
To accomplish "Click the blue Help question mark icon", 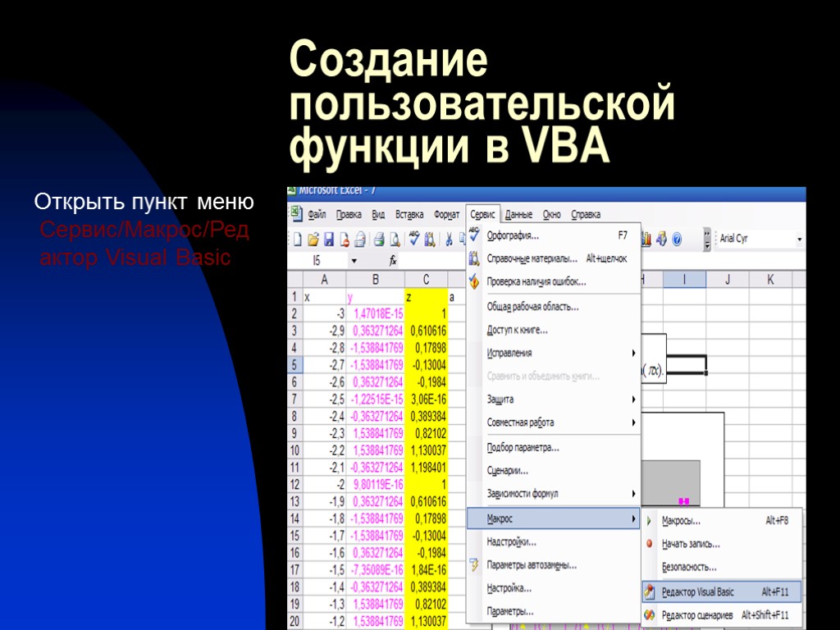I will pos(677,239).
